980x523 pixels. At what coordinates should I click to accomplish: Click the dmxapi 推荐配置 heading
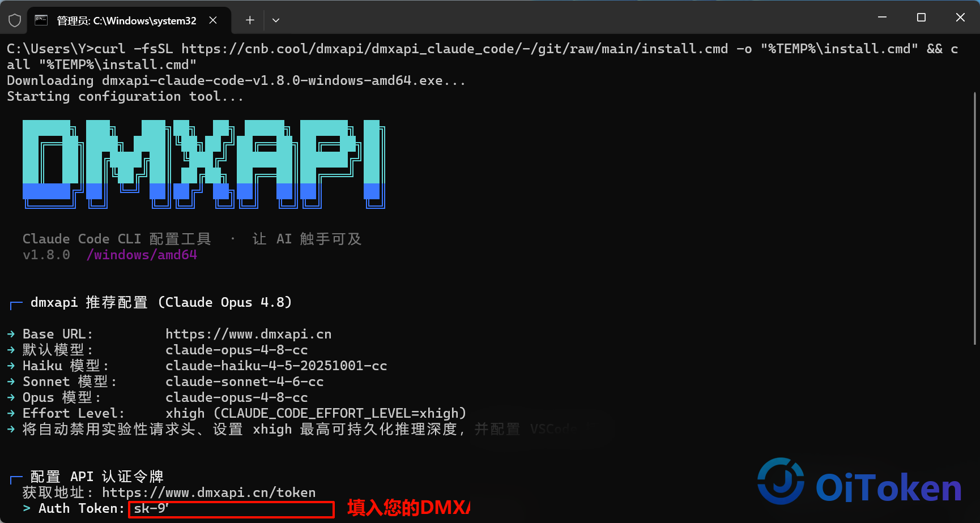(161, 302)
